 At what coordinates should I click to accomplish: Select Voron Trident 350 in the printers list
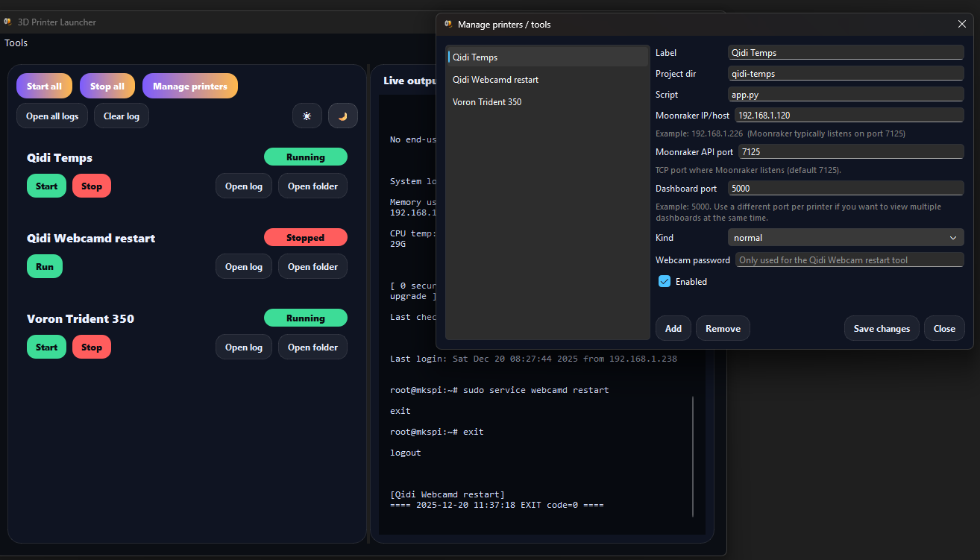548,101
